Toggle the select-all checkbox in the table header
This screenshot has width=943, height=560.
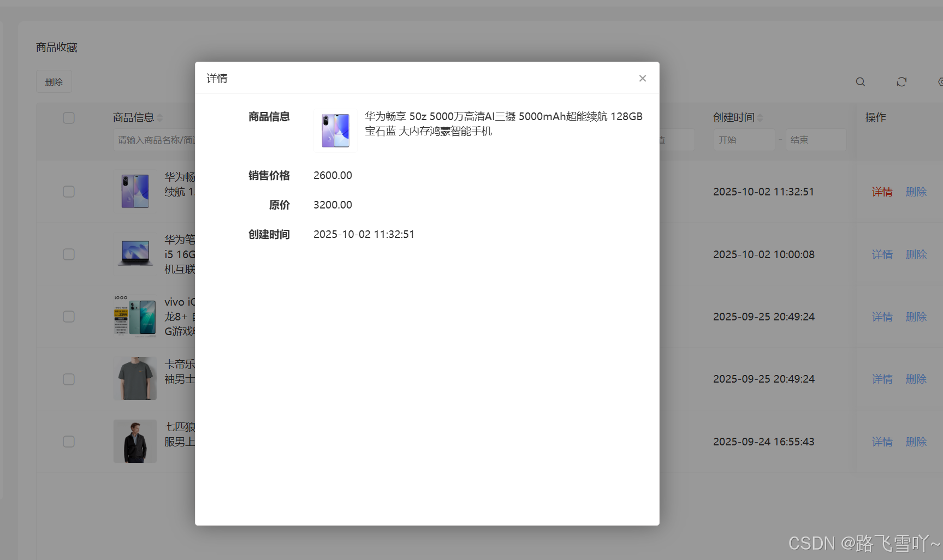tap(69, 118)
